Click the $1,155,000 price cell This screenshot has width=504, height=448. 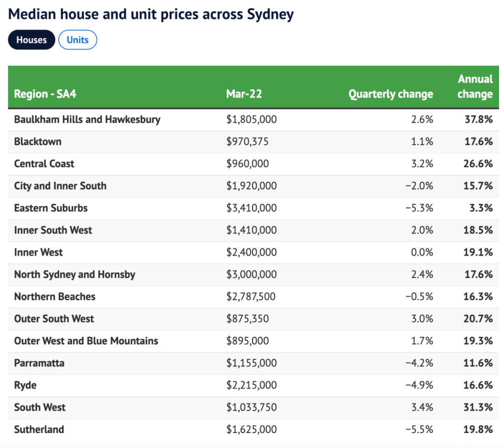point(252,363)
